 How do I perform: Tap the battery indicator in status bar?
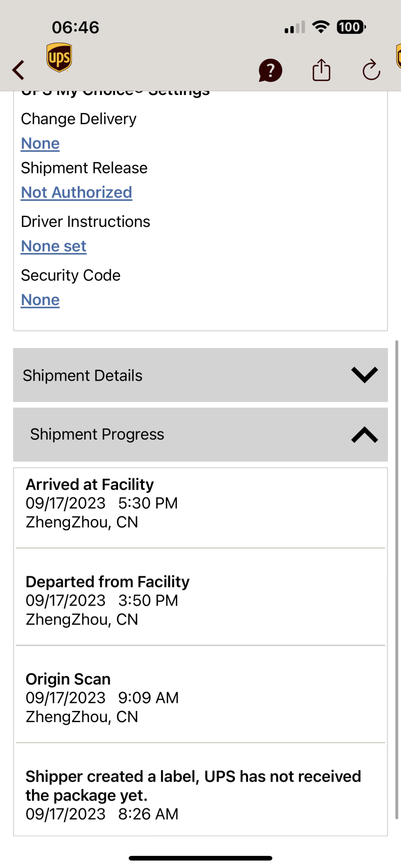351,27
